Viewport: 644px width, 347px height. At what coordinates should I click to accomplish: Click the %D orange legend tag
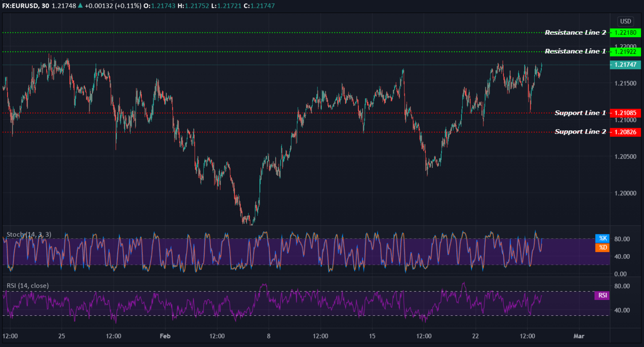click(603, 247)
